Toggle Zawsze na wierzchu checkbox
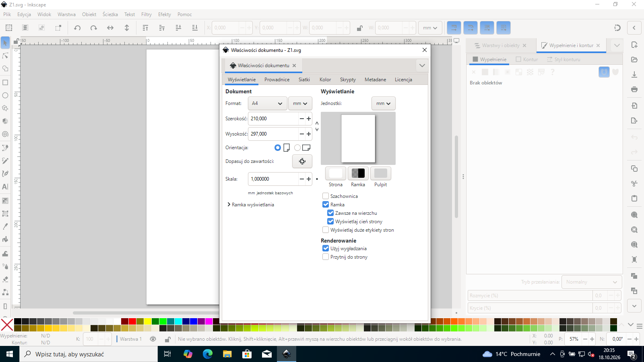Viewport: 644px width, 362px height. pyautogui.click(x=330, y=213)
